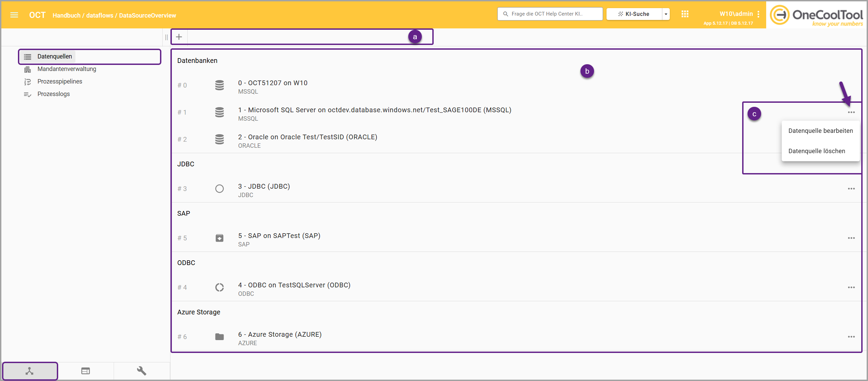
Task: Switch to the wrench settings tab at bottom
Action: (141, 371)
